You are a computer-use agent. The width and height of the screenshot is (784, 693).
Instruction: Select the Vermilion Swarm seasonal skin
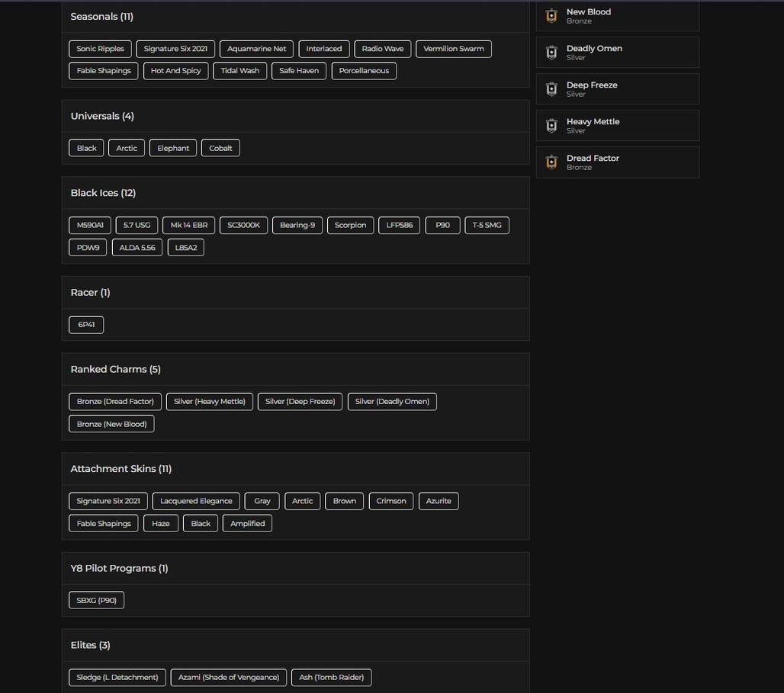[x=454, y=49]
